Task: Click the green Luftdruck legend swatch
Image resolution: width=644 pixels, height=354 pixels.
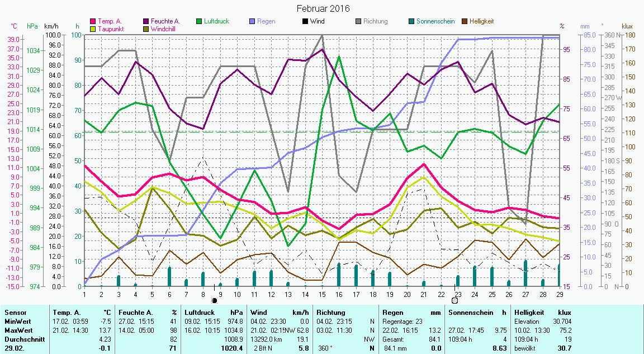Action: (201, 22)
